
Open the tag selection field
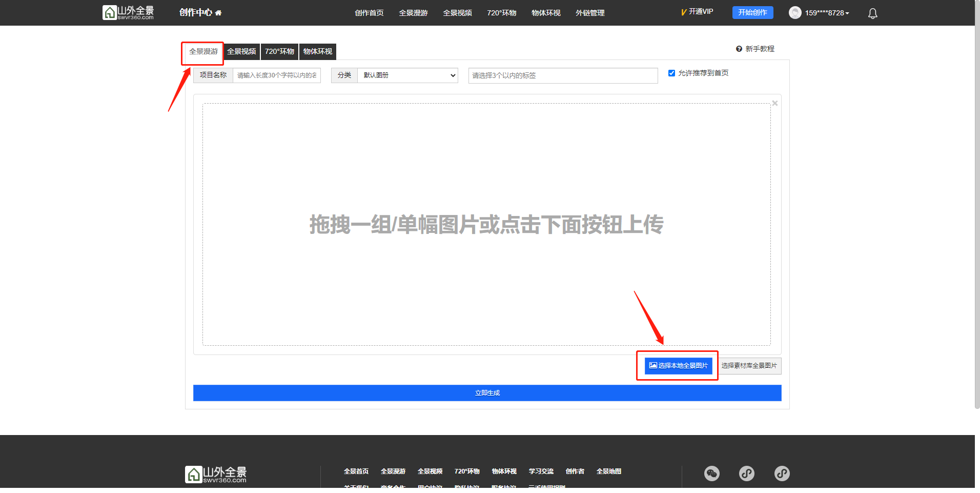click(x=562, y=75)
